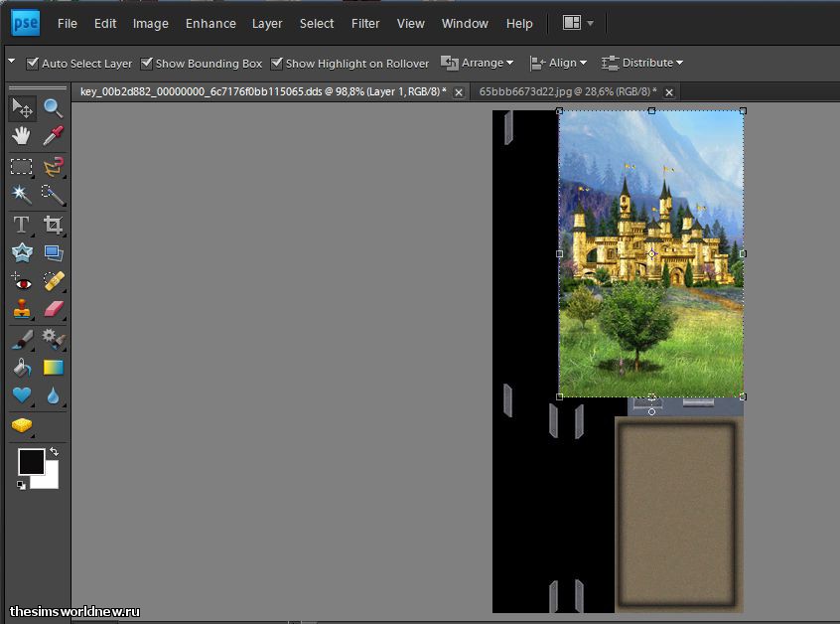Click the brown framed texture on canvas
The image size is (840, 624).
click(679, 515)
